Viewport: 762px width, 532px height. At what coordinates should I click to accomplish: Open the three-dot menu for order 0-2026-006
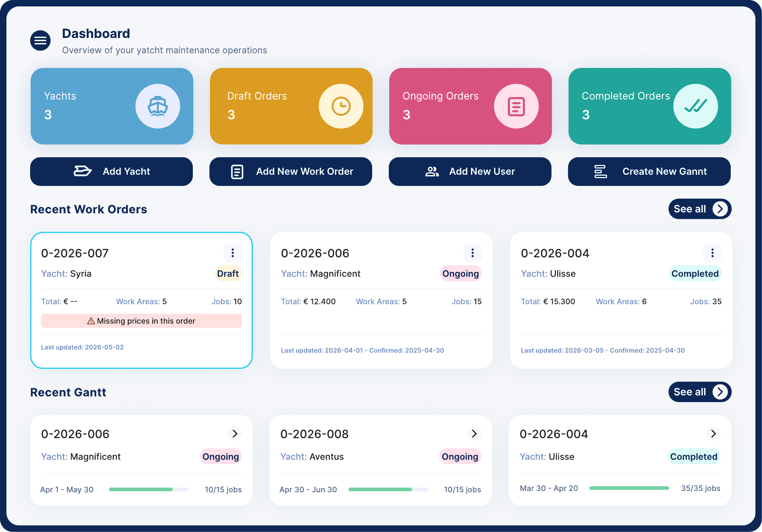(x=473, y=253)
